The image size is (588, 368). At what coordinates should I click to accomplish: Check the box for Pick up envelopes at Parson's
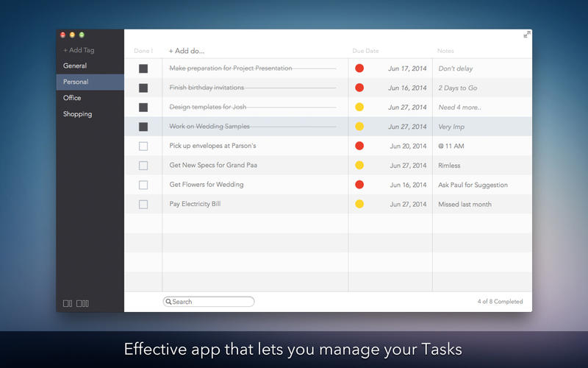tap(143, 146)
